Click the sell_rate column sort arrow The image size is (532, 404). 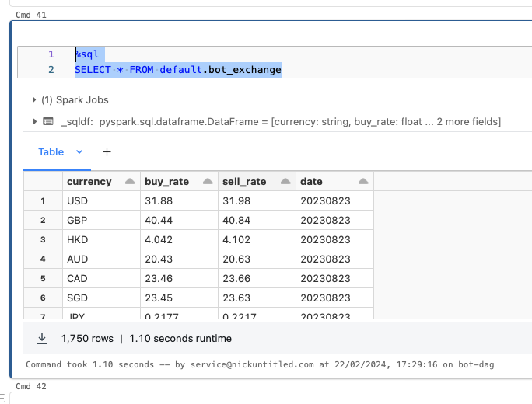(285, 182)
